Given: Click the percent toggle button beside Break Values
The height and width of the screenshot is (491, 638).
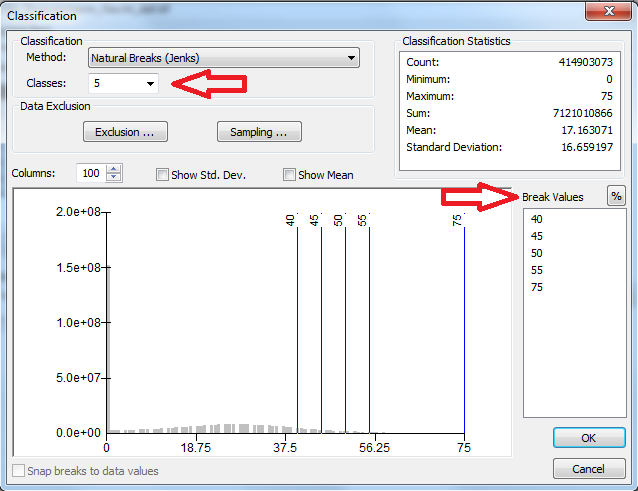Looking at the screenshot, I should tap(616, 197).
